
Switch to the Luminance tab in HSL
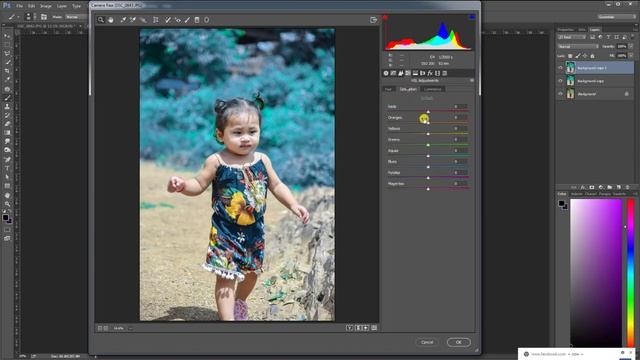[x=433, y=89]
